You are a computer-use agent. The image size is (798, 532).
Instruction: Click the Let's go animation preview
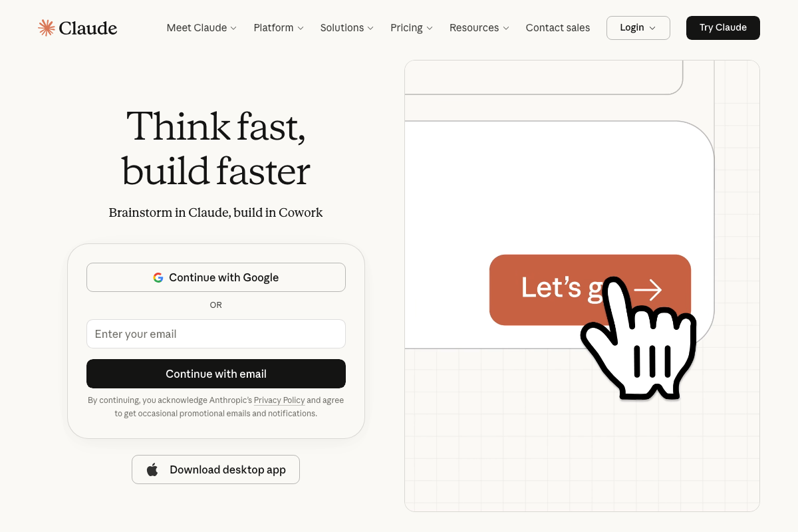pos(582,286)
